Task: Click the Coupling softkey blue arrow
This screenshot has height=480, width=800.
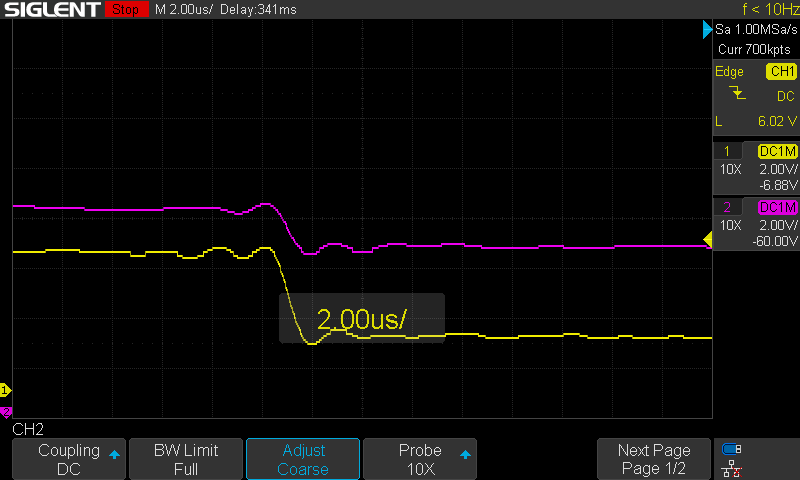Action: (114, 454)
